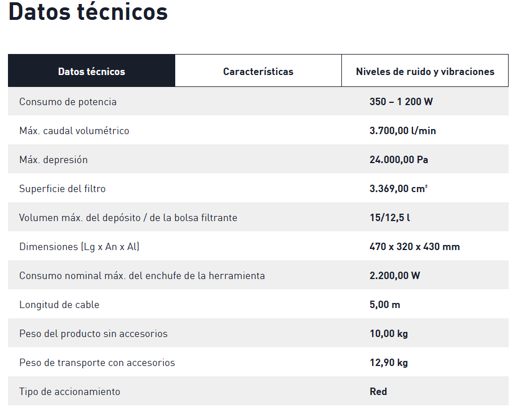This screenshot has width=520, height=420.
Task: Click the Tipo de accionamiento label
Action: click(x=69, y=392)
